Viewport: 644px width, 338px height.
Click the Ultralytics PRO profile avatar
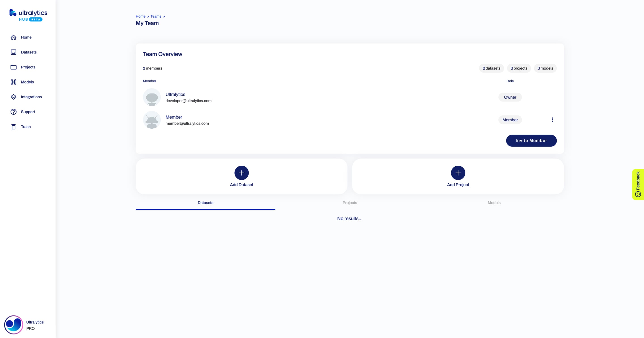click(12, 324)
